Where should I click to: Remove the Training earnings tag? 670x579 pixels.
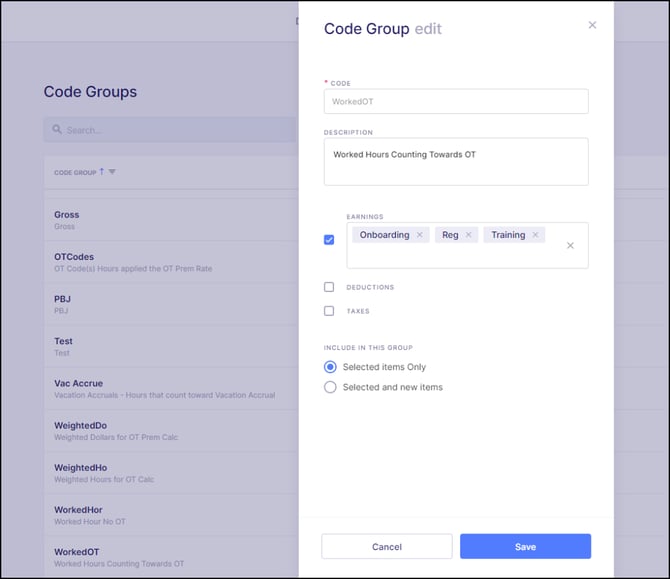point(535,235)
